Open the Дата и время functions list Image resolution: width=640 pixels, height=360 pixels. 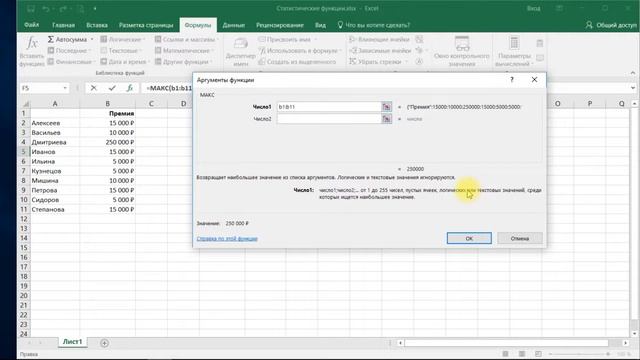[x=125, y=62]
